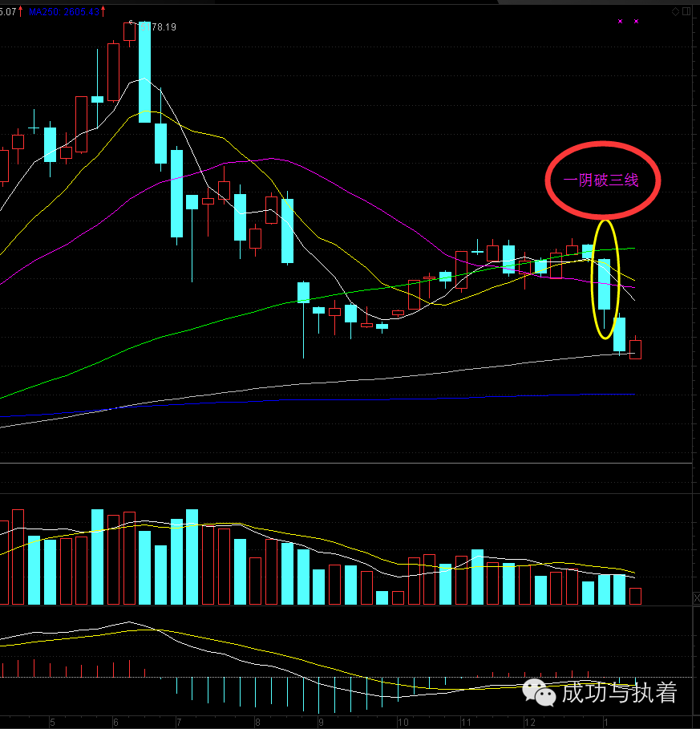This screenshot has width=700, height=729.
Task: Select the tall cyan candle beside 5178.19
Action: 144,72
